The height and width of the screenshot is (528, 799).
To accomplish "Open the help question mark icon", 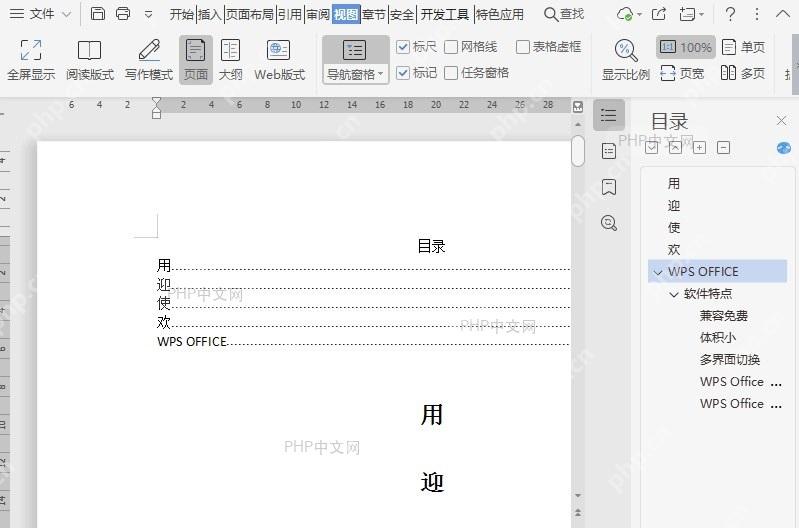I will point(730,14).
